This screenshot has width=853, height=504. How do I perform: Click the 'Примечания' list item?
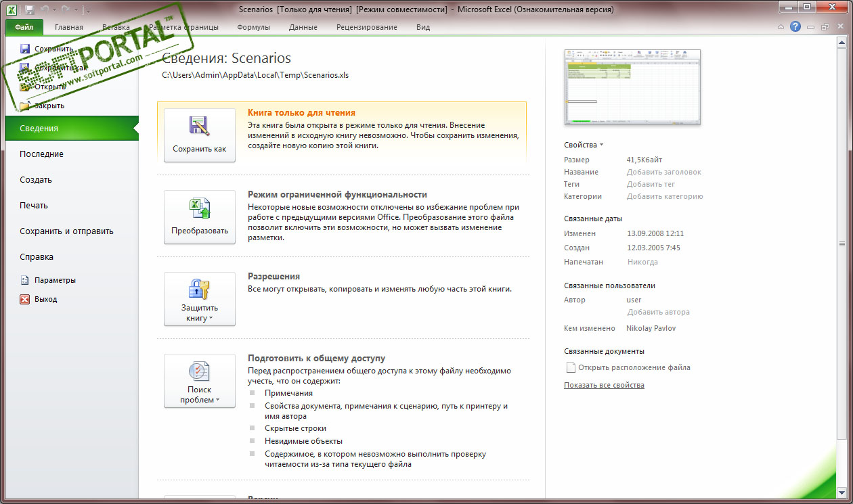click(288, 393)
